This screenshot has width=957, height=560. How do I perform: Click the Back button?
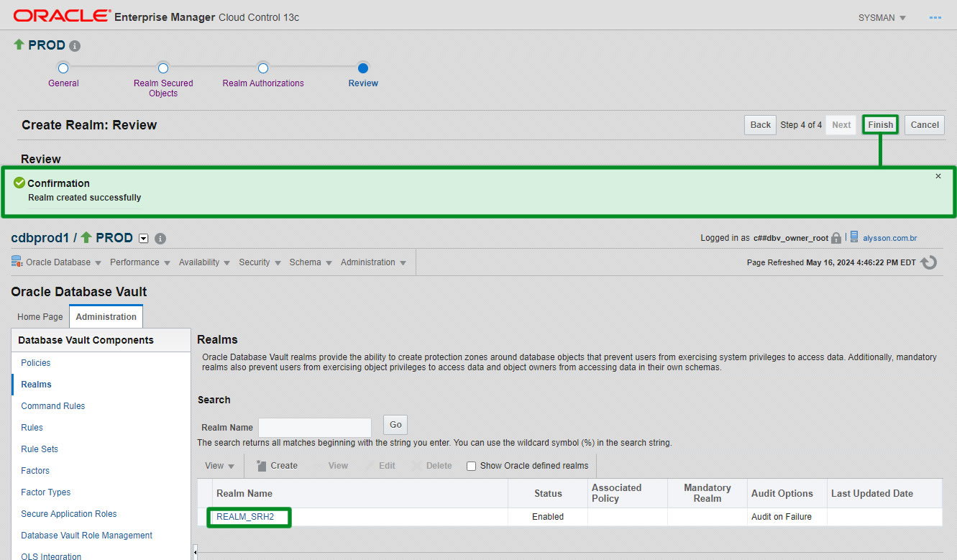coord(760,125)
